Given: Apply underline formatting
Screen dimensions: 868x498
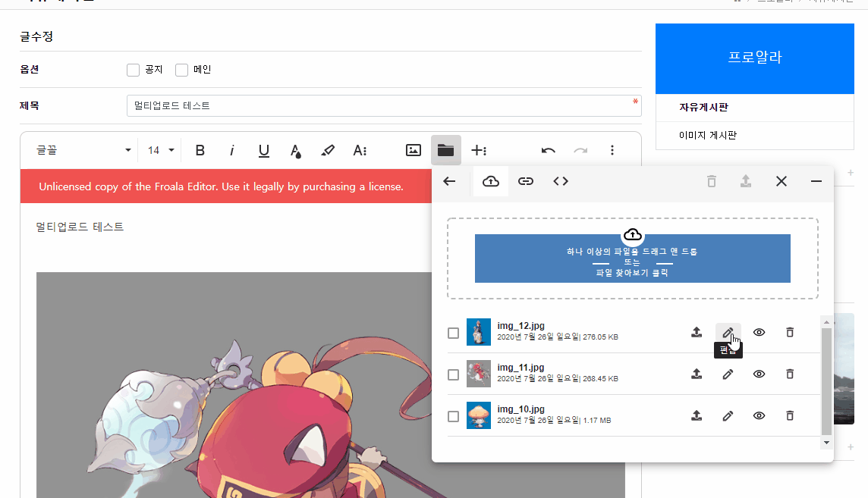Looking at the screenshot, I should [x=264, y=150].
